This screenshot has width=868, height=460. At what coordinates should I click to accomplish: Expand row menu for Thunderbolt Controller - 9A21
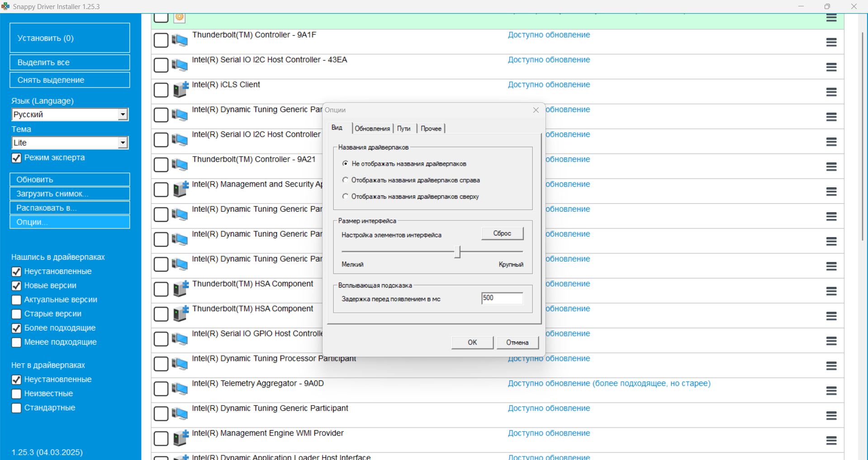pos(831,167)
